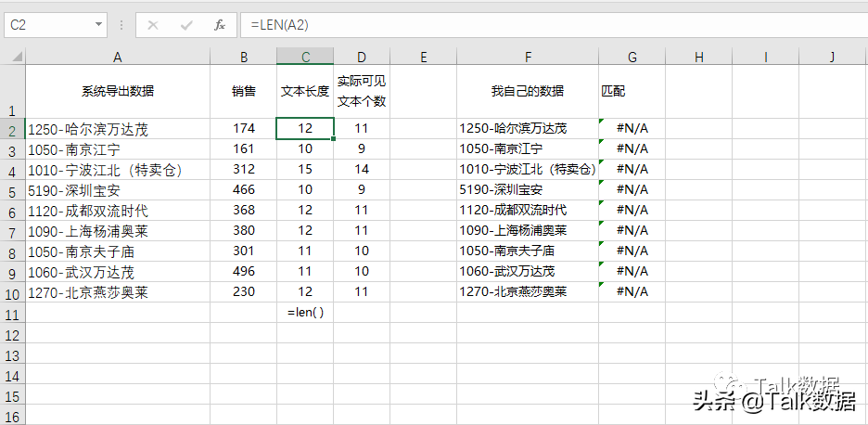
Task: Select column J header
Action: 833,57
